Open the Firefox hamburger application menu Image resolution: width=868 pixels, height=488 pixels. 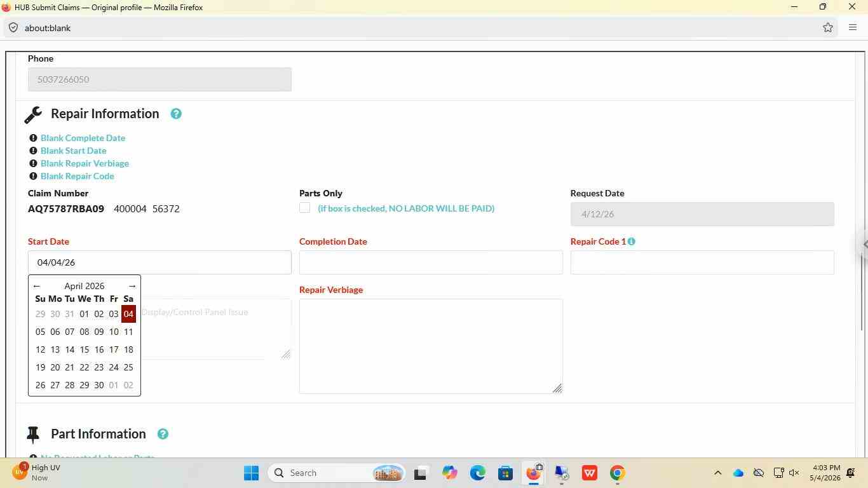[853, 28]
